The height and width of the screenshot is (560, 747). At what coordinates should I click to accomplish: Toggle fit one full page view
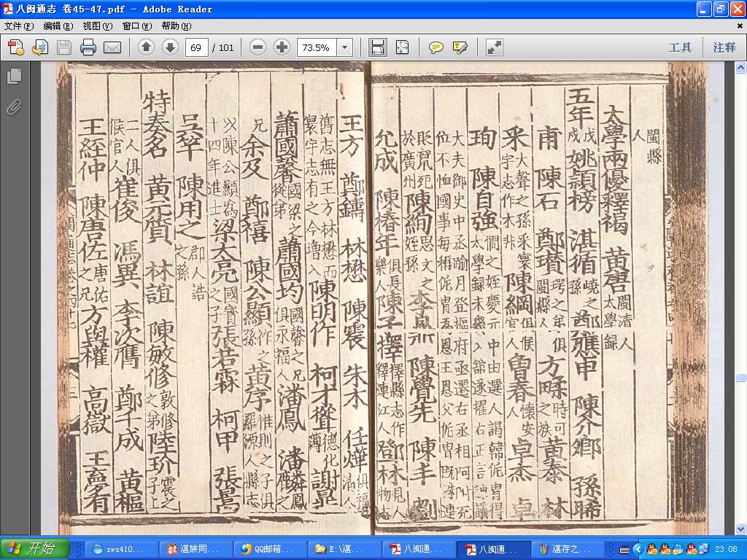click(402, 47)
